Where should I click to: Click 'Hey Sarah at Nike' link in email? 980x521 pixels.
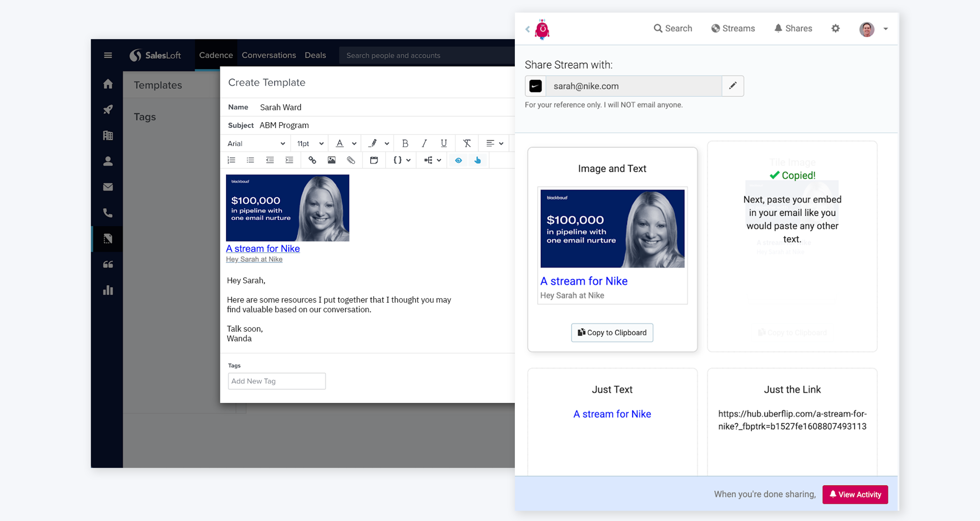click(254, 259)
